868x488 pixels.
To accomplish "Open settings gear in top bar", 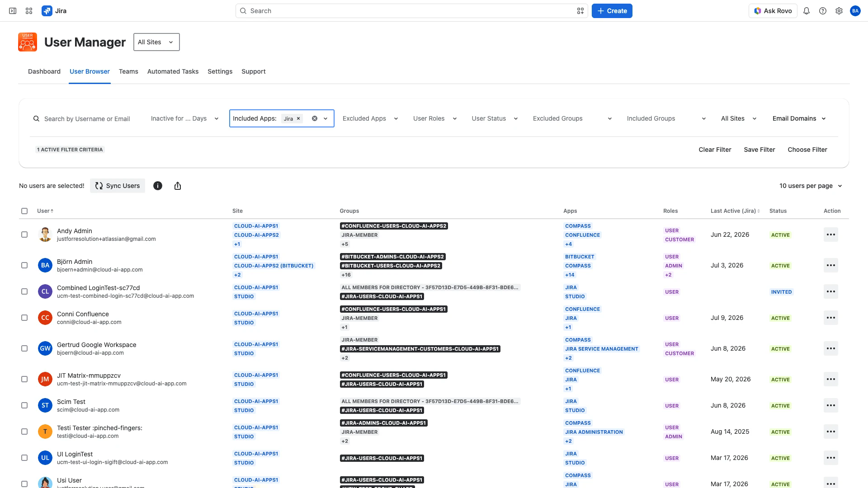I will [839, 11].
